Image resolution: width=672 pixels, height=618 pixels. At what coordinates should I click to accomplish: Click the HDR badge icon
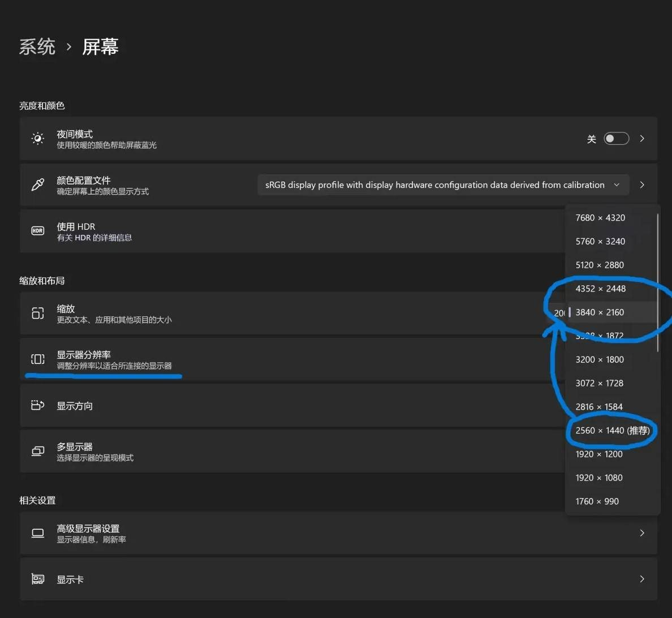37,231
